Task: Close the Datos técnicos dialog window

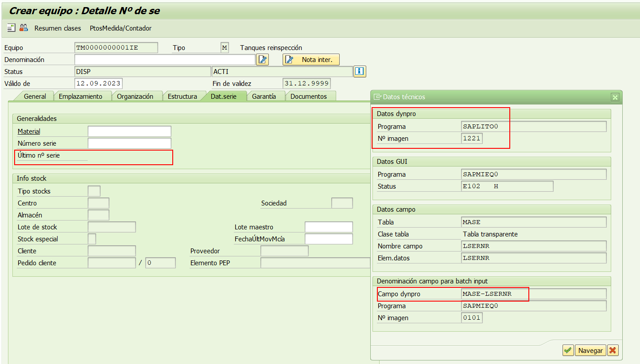Action: point(615,97)
